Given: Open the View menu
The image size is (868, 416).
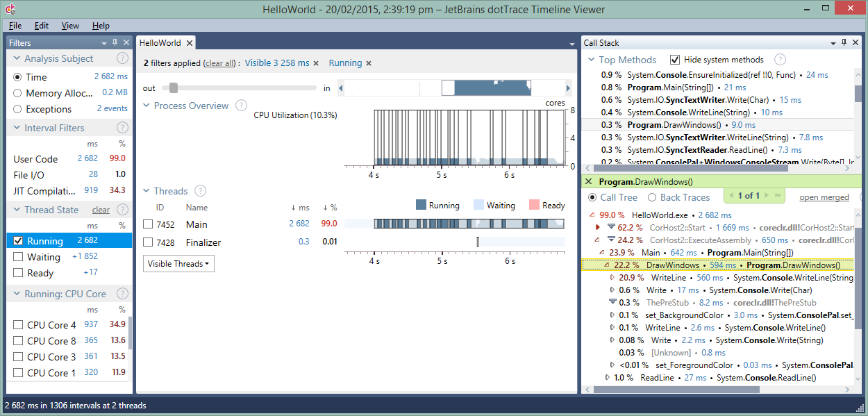Looking at the screenshot, I should [70, 26].
